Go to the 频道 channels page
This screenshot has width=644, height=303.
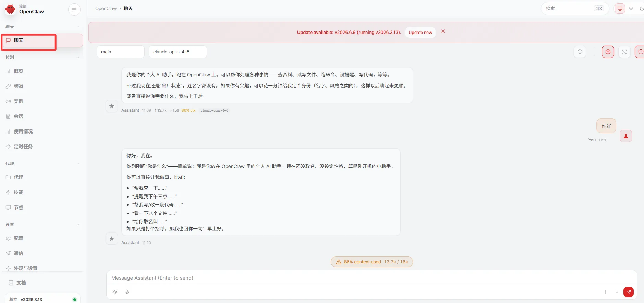tap(42, 86)
